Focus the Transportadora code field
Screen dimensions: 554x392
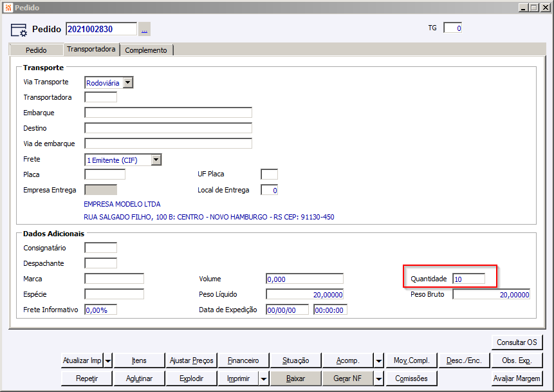100,97
